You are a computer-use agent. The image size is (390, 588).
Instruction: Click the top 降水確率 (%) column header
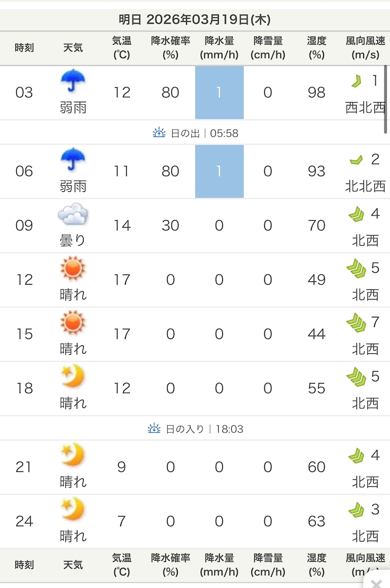coord(170,48)
